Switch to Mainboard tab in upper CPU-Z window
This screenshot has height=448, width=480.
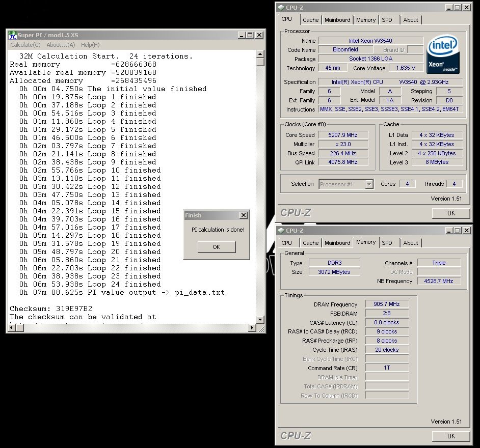tap(337, 20)
